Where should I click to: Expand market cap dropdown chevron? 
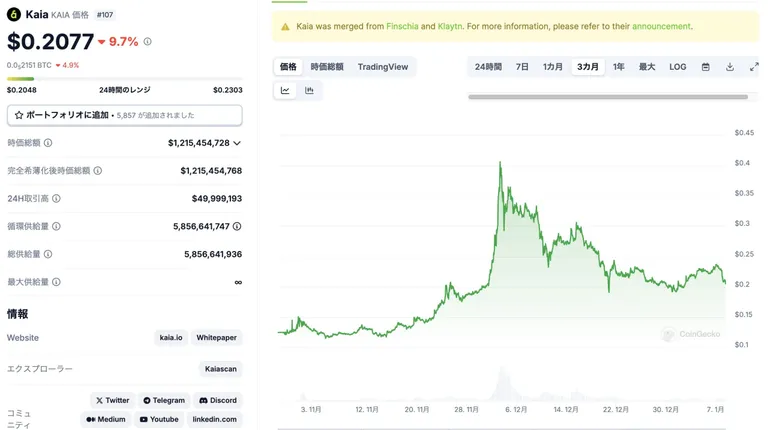tap(237, 143)
